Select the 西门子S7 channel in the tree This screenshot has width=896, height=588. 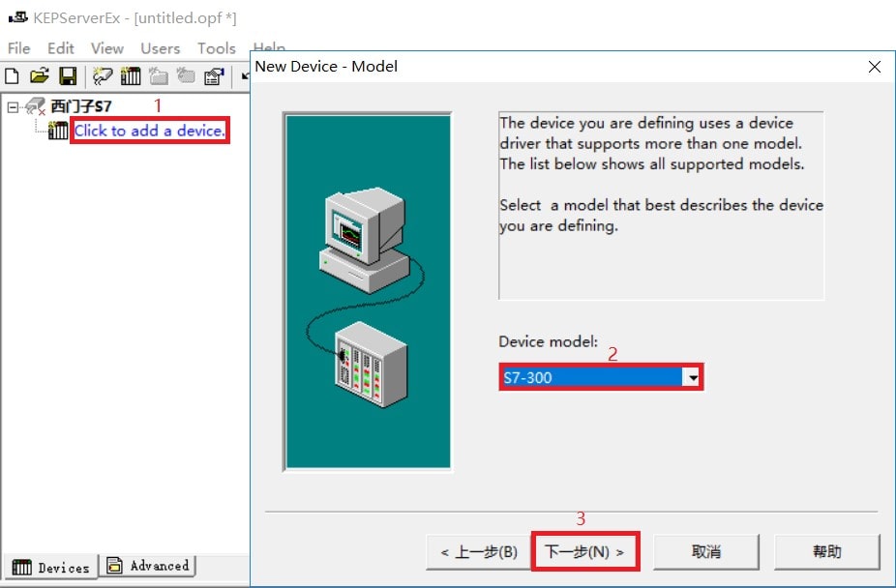click(81, 106)
